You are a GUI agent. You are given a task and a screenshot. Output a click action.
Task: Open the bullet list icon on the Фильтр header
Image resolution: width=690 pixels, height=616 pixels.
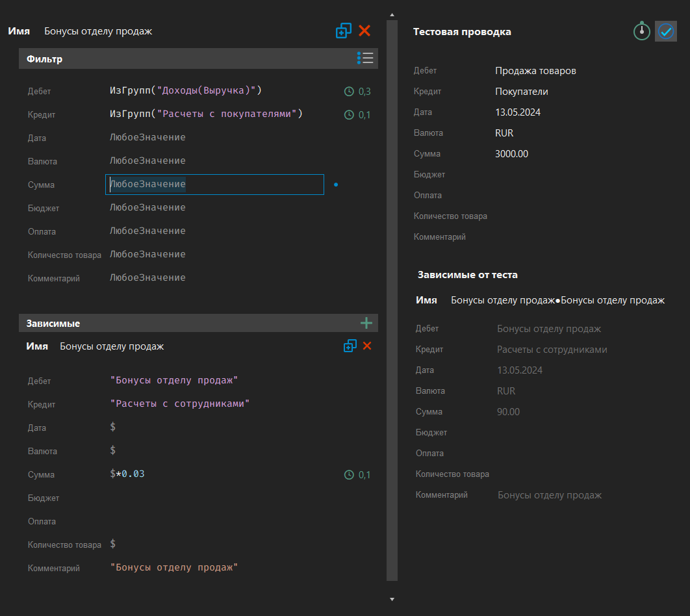click(365, 58)
